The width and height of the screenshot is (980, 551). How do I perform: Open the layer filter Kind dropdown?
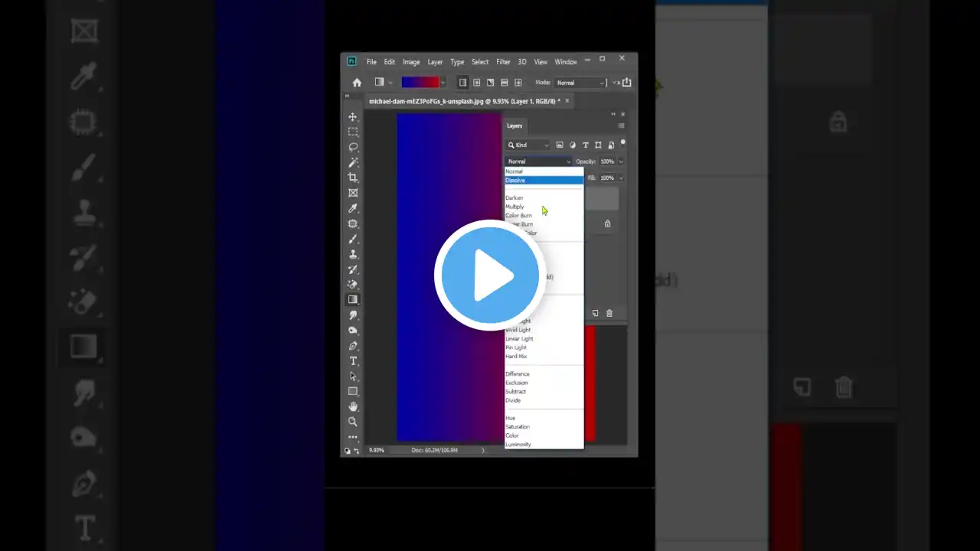(x=528, y=145)
